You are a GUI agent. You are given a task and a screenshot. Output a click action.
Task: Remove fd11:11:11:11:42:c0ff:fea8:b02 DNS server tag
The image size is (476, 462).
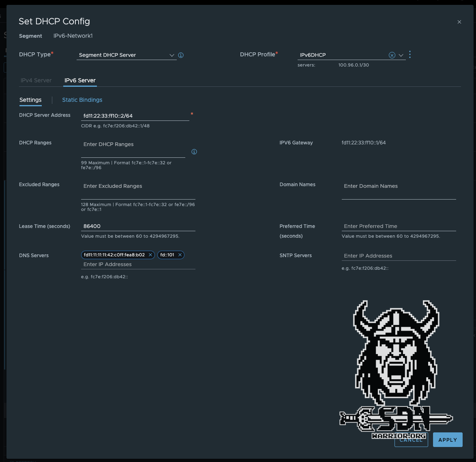pos(150,255)
